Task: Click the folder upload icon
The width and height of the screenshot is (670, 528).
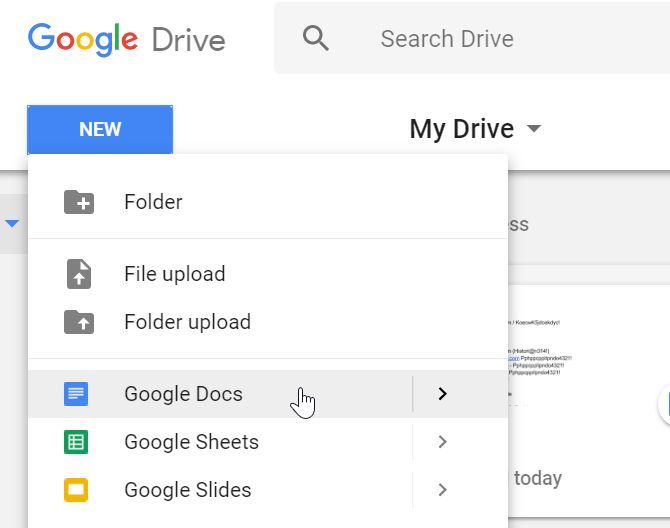Action: (x=78, y=322)
